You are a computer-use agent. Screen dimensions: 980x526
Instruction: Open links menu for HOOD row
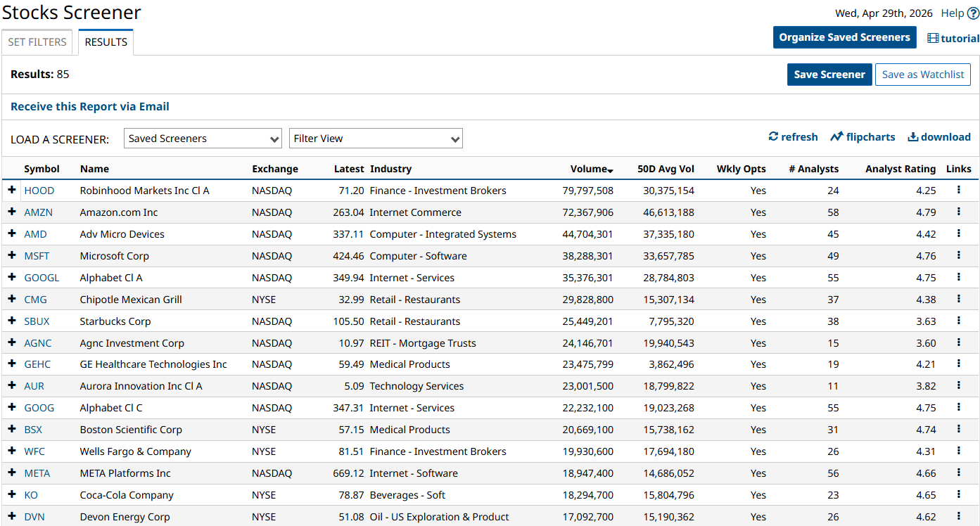click(x=958, y=190)
